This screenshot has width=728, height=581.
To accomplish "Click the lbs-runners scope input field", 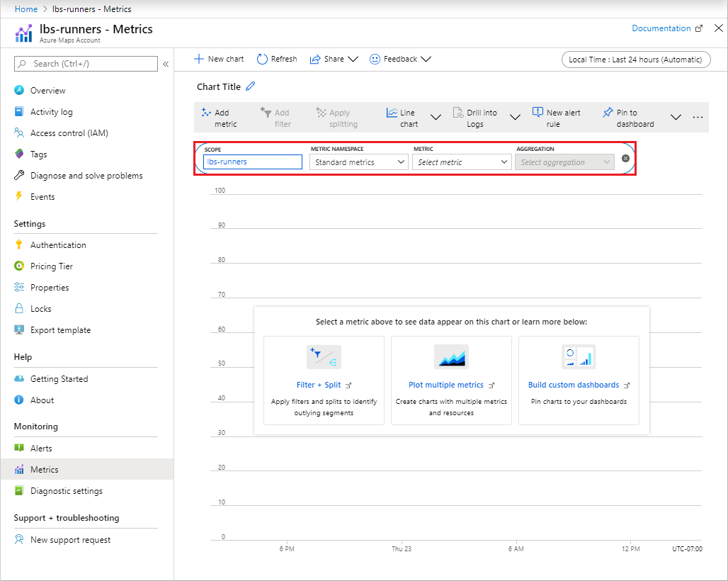I will pyautogui.click(x=252, y=162).
